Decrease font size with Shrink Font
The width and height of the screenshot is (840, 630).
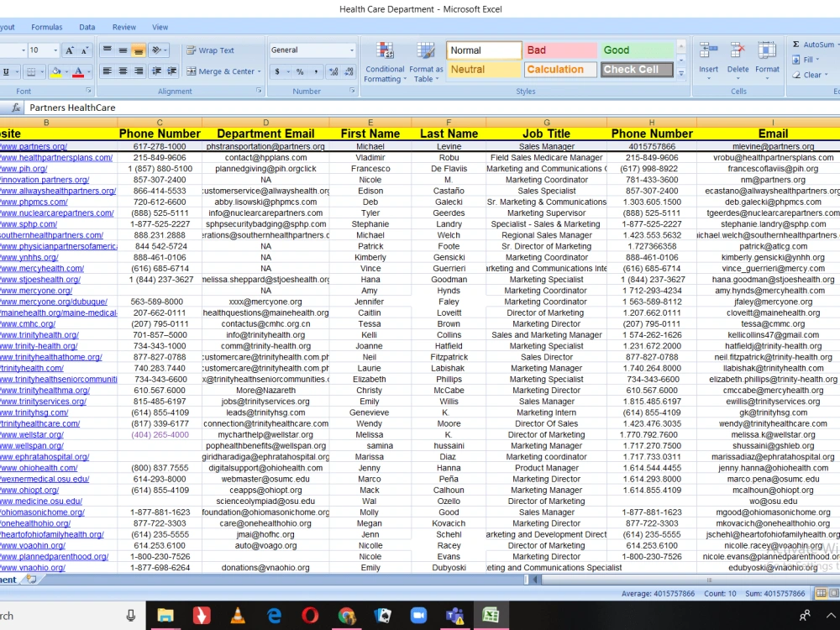click(84, 50)
